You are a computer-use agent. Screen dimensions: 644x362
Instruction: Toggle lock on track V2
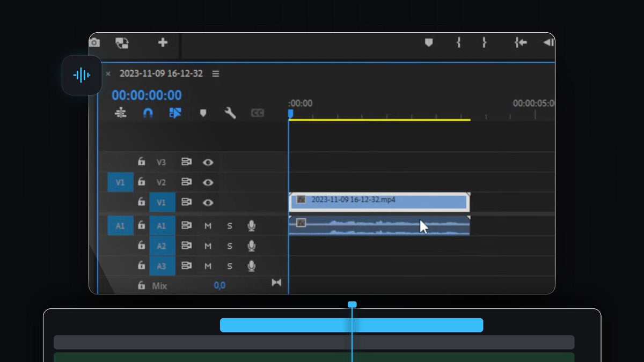[x=141, y=182]
